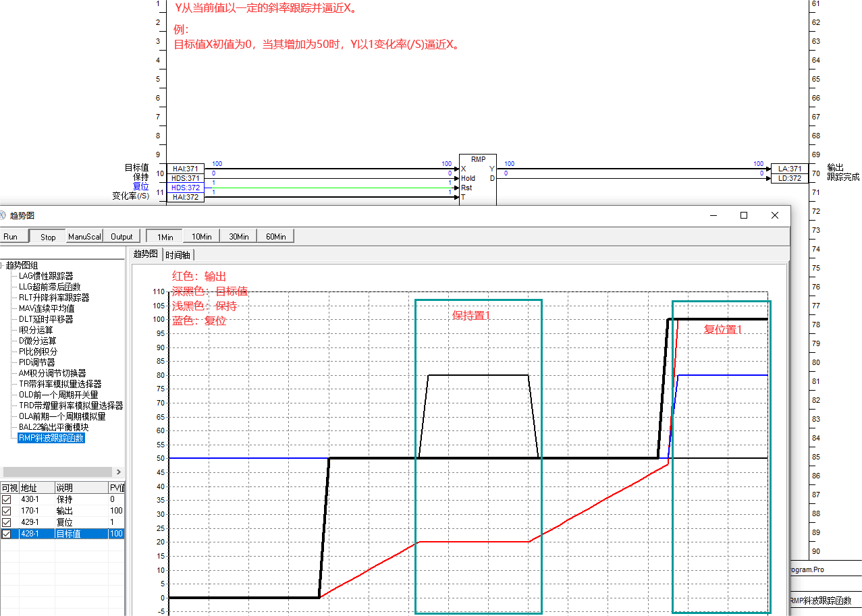The height and width of the screenshot is (616, 862).
Task: Select the HAI:371 target value input tag
Action: click(186, 169)
